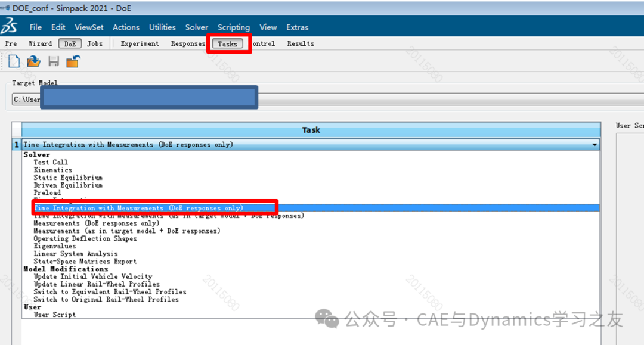Open the Responses tab
Screen dimensions: 644x345
[x=188, y=43]
